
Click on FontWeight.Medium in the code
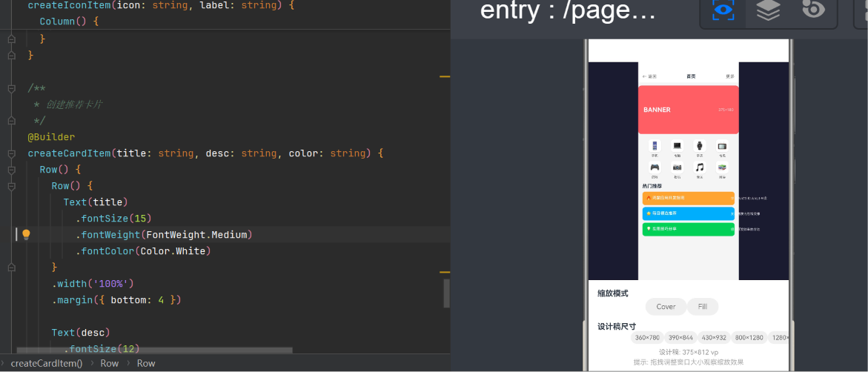196,235
